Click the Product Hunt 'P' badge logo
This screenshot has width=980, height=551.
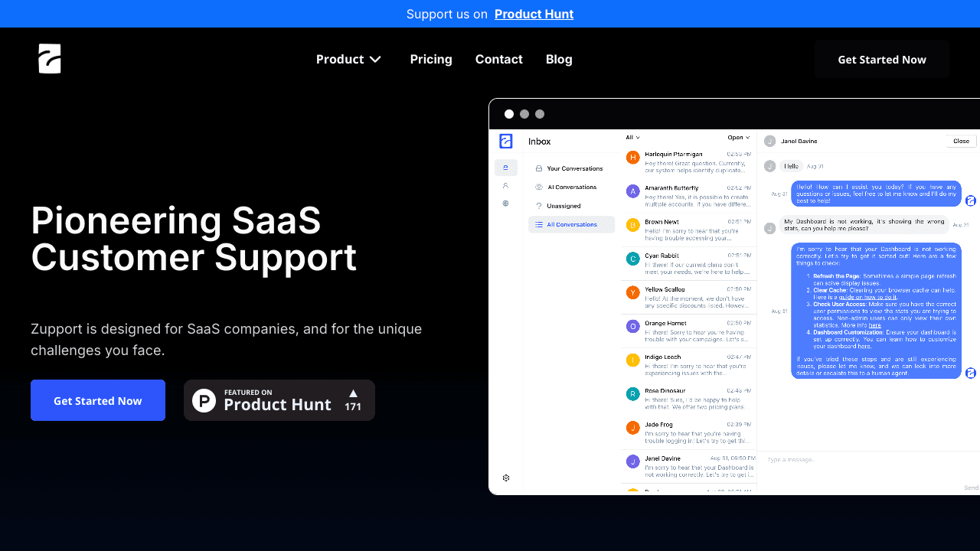(204, 400)
